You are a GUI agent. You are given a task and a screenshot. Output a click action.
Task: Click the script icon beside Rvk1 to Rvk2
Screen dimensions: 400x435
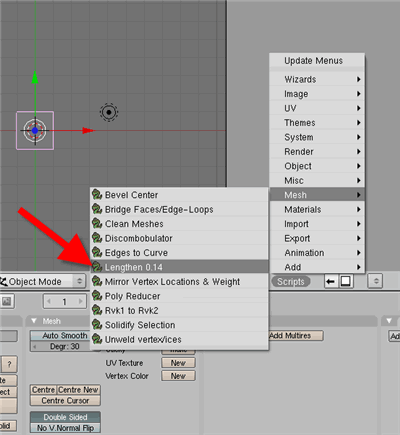point(97,310)
